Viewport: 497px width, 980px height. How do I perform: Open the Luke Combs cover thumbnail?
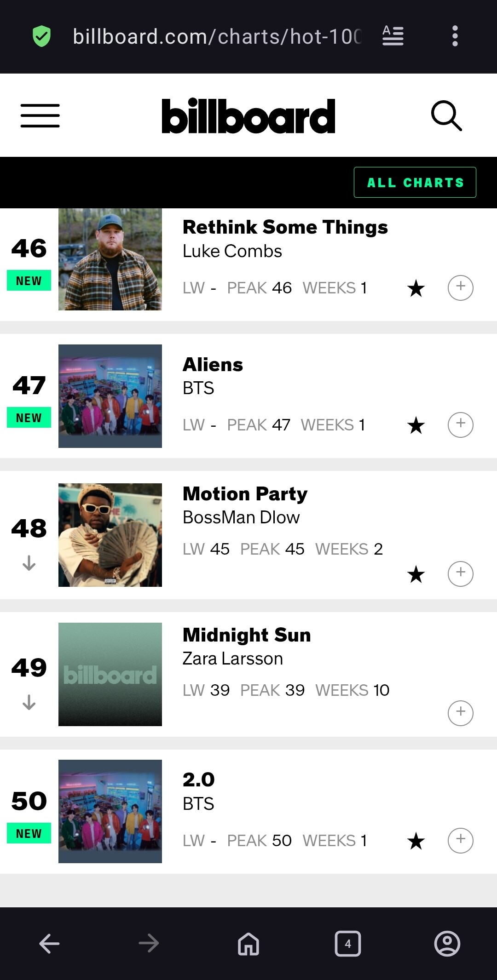110,259
